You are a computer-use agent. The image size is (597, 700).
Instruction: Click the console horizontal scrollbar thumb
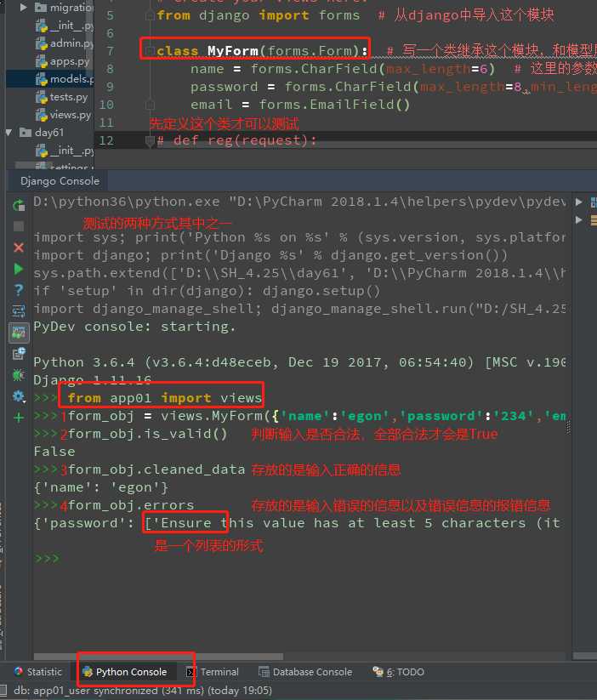(x=158, y=657)
